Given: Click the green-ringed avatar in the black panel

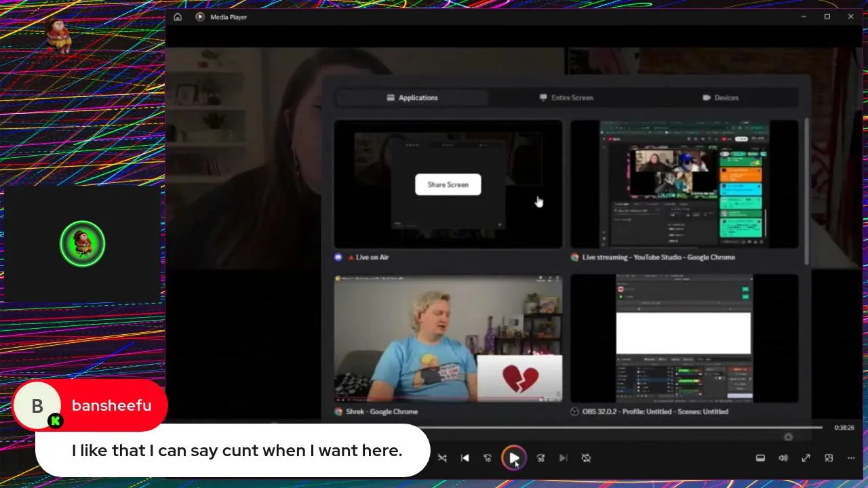Looking at the screenshot, I should (82, 244).
